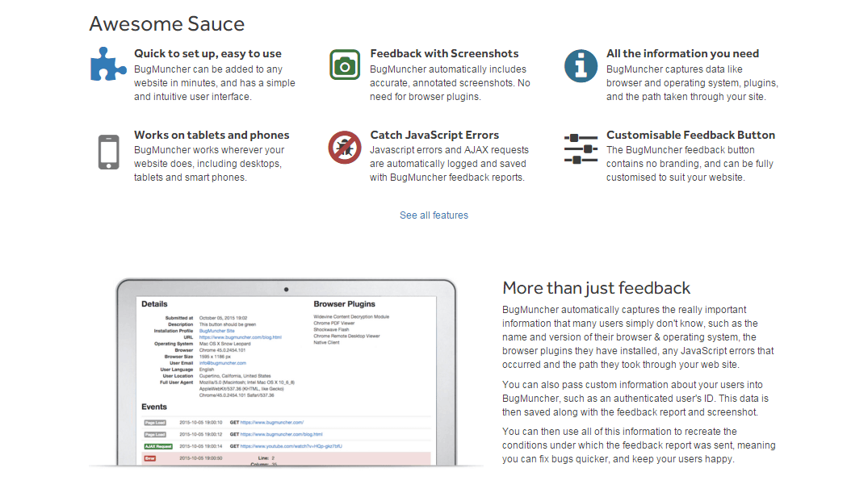Click Works on tablets and phones heading
Screen dimensions: 868x493
pyautogui.click(x=212, y=135)
